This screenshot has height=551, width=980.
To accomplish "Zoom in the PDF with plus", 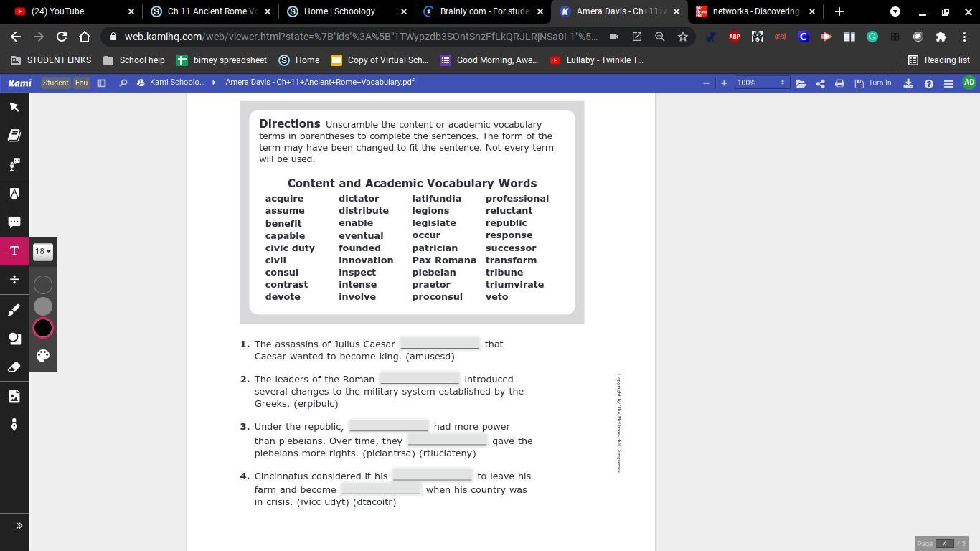I will pyautogui.click(x=724, y=83).
